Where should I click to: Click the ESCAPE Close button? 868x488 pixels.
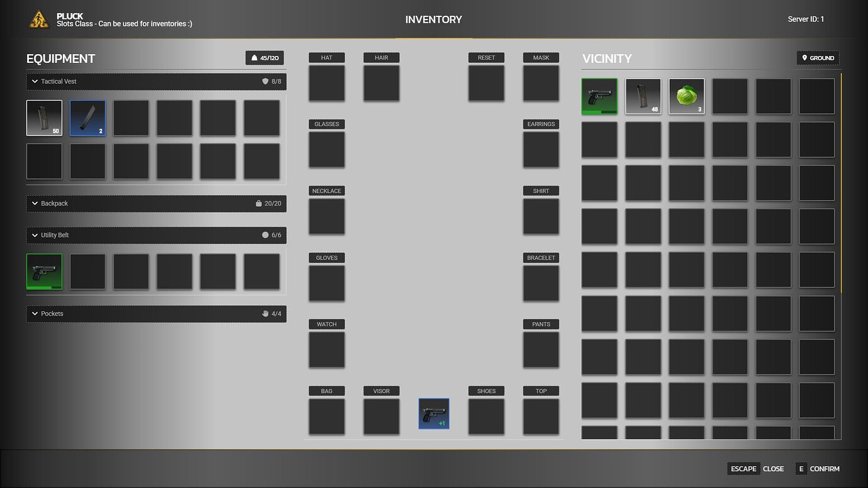(756, 469)
